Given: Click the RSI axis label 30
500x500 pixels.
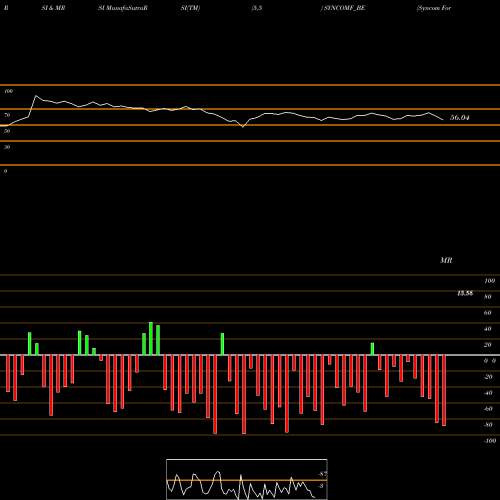Looking at the screenshot, I should (x=7, y=147).
